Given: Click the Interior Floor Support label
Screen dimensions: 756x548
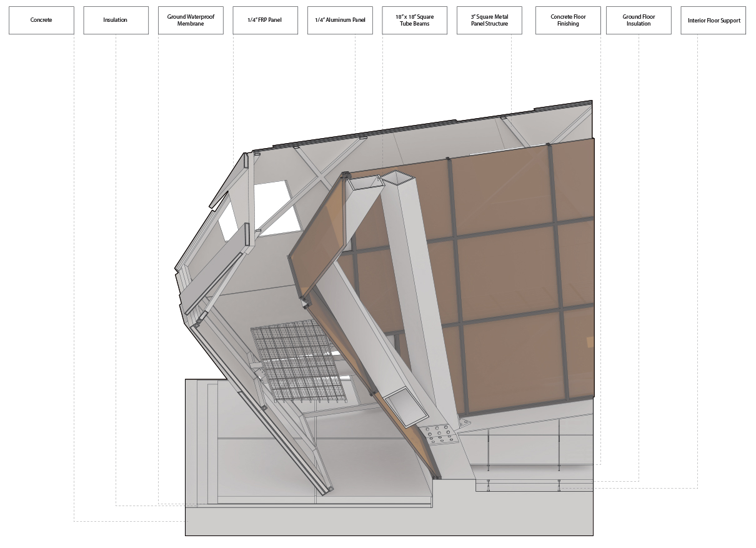Looking at the screenshot, I should [714, 20].
